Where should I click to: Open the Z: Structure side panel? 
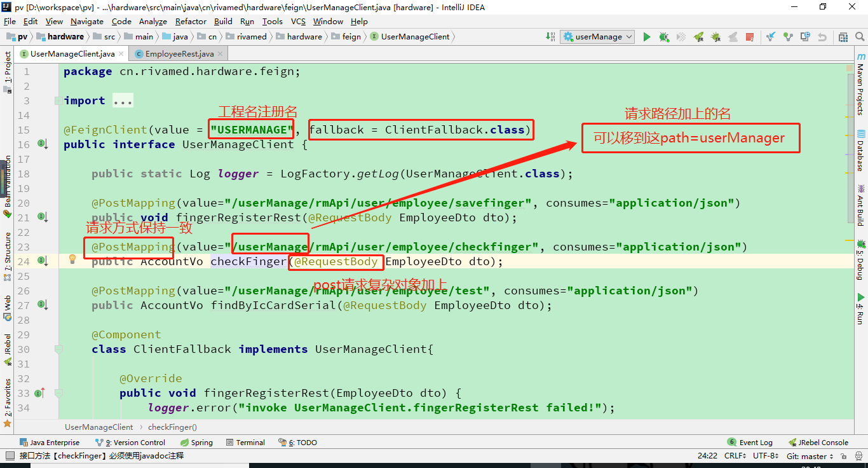pyautogui.click(x=7, y=258)
